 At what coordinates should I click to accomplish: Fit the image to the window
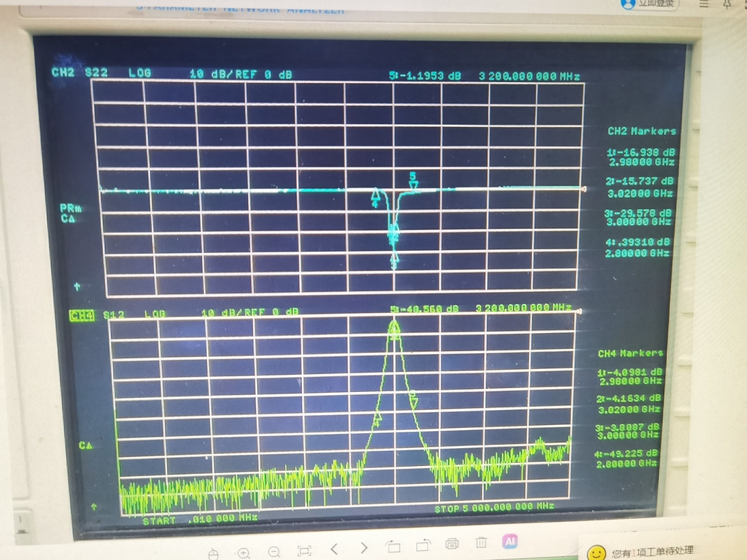pos(304,550)
